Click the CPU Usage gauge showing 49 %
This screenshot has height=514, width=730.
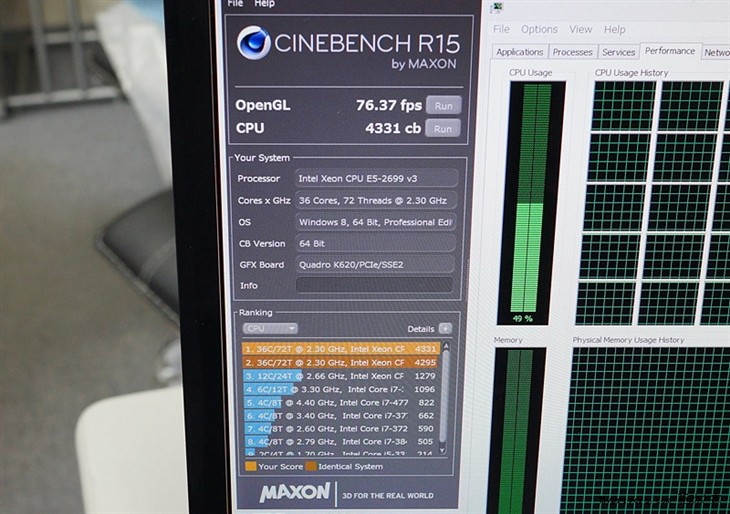point(530,203)
